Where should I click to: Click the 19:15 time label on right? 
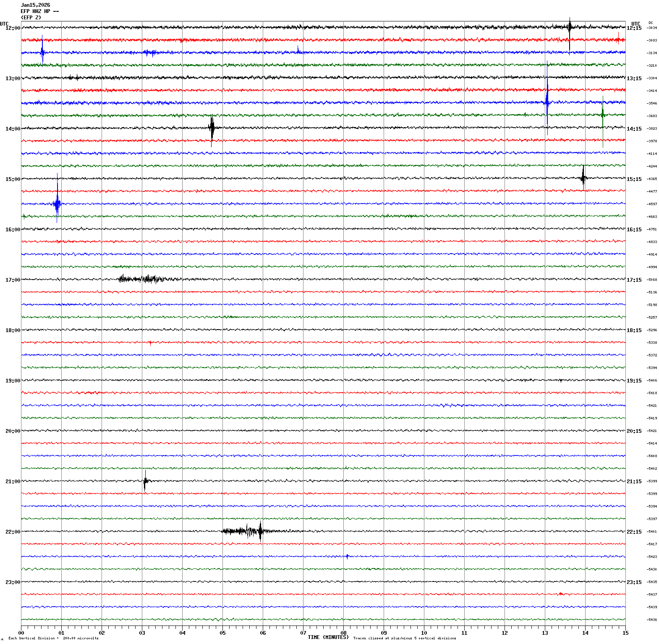click(x=634, y=381)
